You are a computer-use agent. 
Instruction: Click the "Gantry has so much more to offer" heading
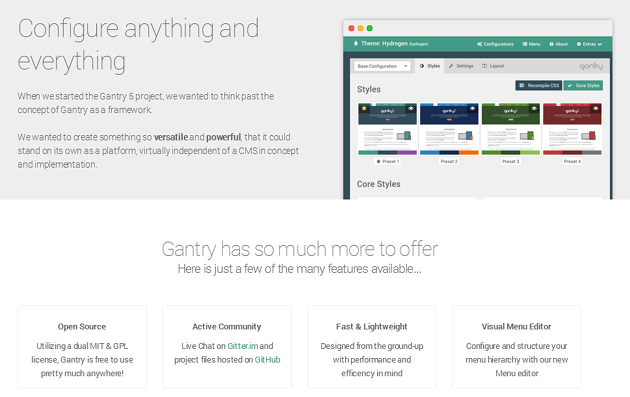click(x=300, y=249)
